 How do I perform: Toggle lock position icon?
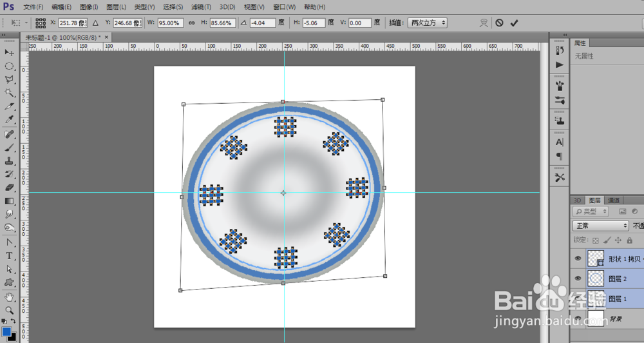tap(618, 240)
